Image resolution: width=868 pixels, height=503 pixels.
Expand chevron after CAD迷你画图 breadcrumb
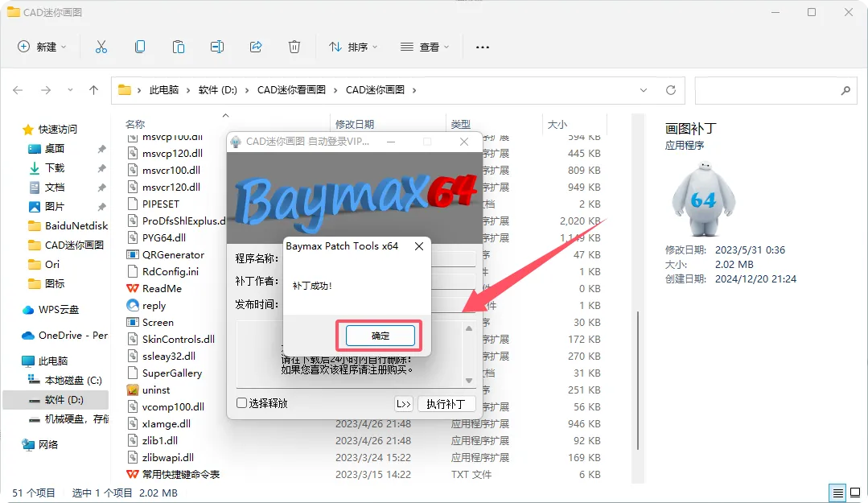point(414,90)
